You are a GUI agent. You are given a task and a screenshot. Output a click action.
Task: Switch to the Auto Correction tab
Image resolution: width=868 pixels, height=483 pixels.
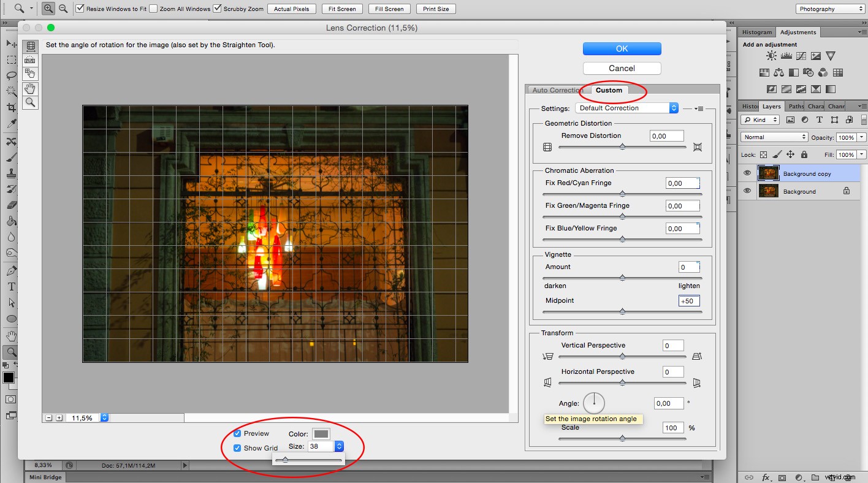point(555,90)
